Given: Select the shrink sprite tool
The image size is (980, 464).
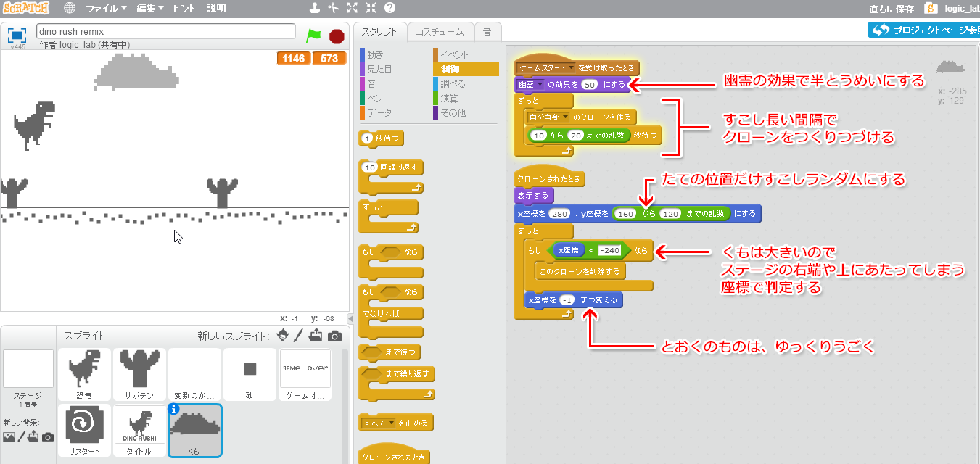Looking at the screenshot, I should point(371,8).
